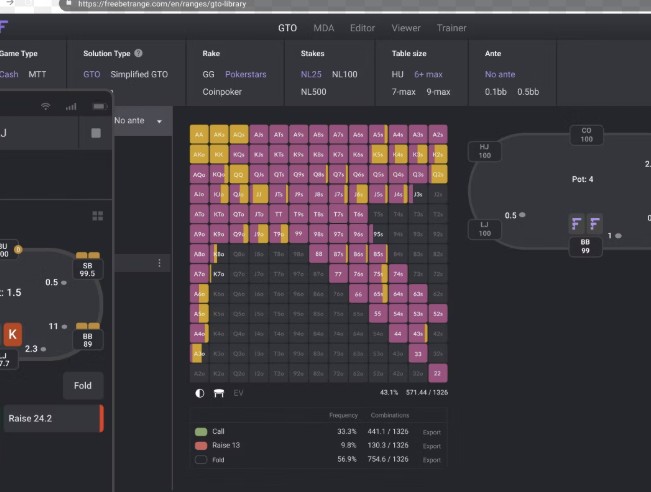The width and height of the screenshot is (651, 492).
Task: Select the EV display mode
Action: [x=238, y=393]
